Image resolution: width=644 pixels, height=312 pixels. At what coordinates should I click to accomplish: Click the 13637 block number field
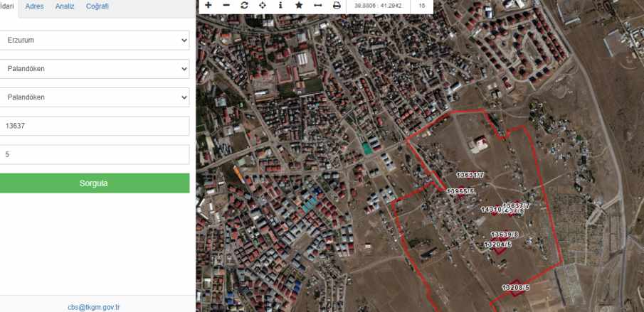click(94, 126)
